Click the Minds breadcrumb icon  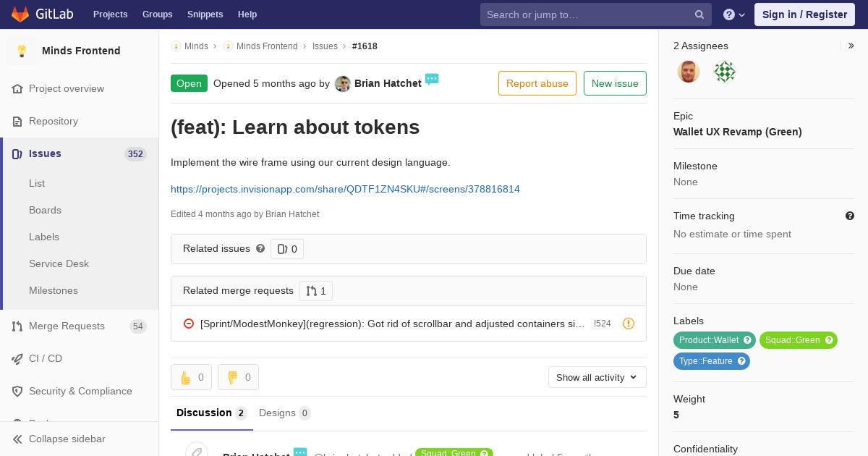[176, 46]
